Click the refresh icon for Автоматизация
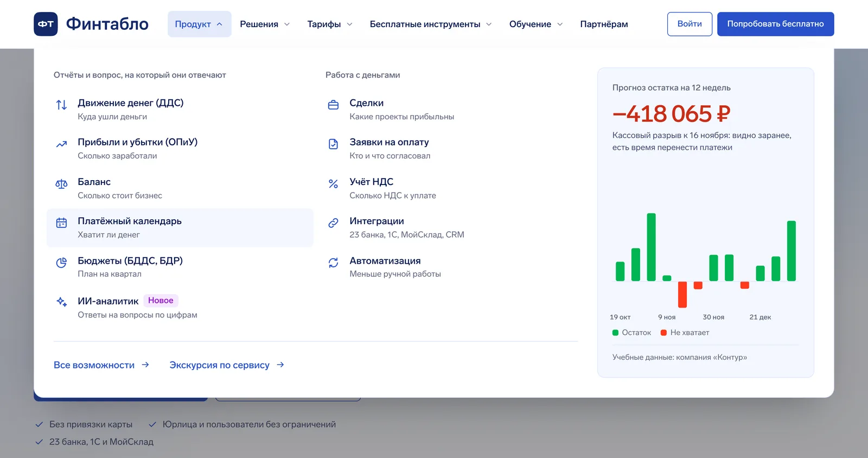Viewport: 868px width, 458px height. tap(333, 263)
